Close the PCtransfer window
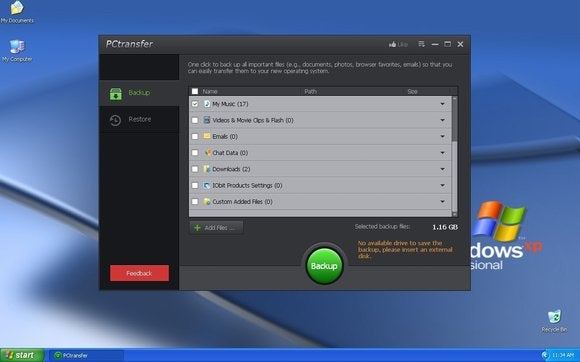The image size is (580, 362). pyautogui.click(x=460, y=44)
